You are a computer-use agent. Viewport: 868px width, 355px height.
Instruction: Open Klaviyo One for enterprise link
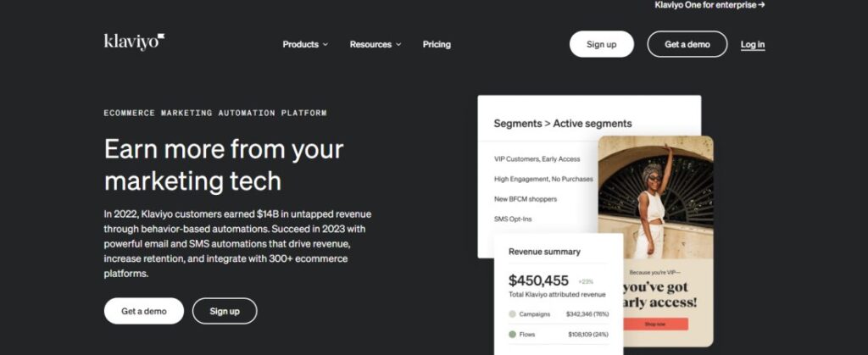click(x=709, y=5)
